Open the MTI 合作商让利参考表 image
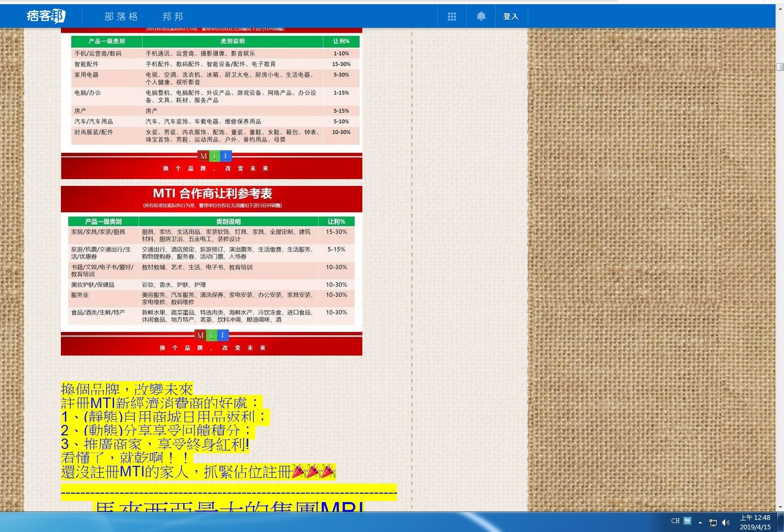 (x=212, y=270)
